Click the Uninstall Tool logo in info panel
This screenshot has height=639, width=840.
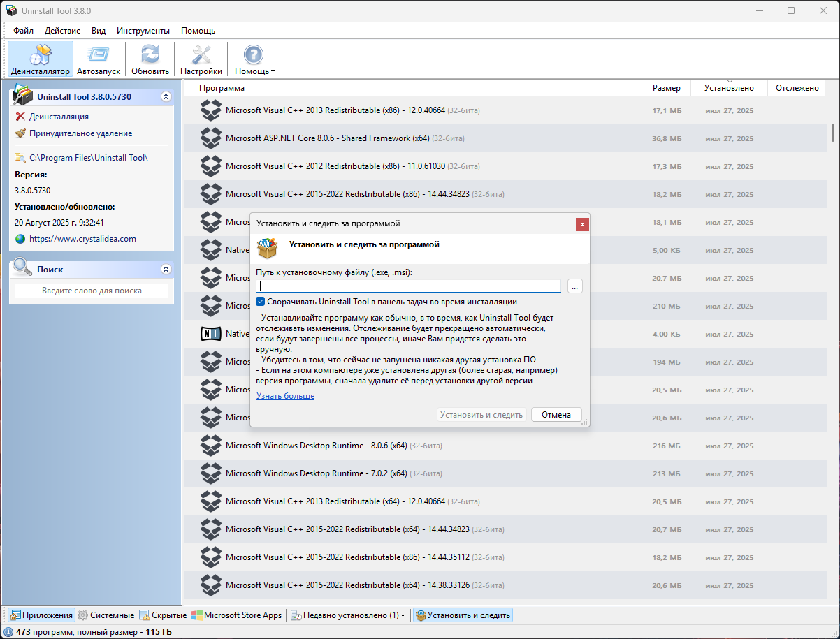(x=23, y=96)
